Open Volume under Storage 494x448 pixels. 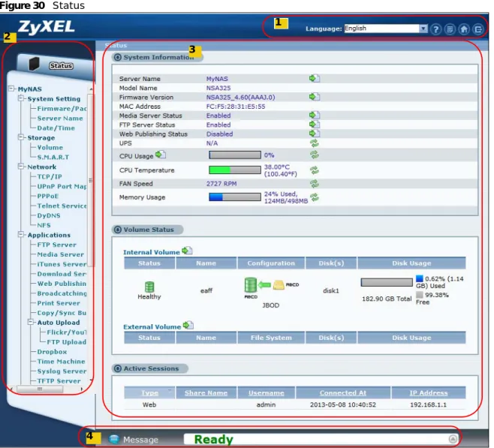50,147
